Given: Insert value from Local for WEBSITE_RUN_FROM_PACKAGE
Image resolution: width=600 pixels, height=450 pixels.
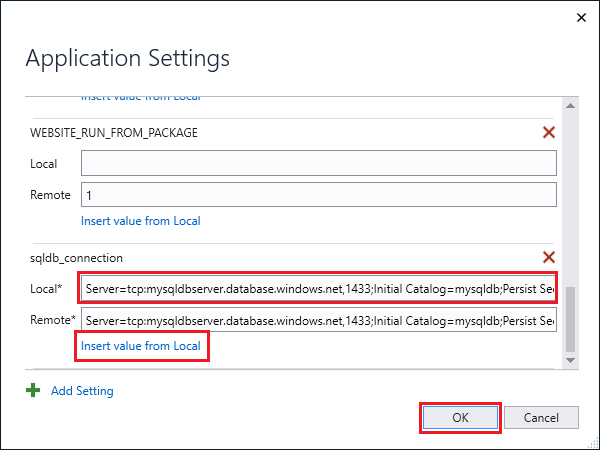Looking at the screenshot, I should (141, 221).
